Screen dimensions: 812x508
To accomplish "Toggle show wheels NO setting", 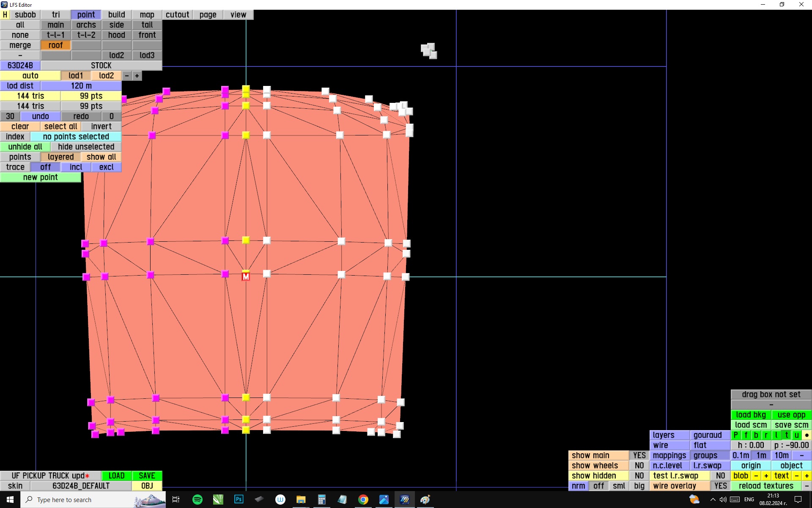I will pos(639,466).
